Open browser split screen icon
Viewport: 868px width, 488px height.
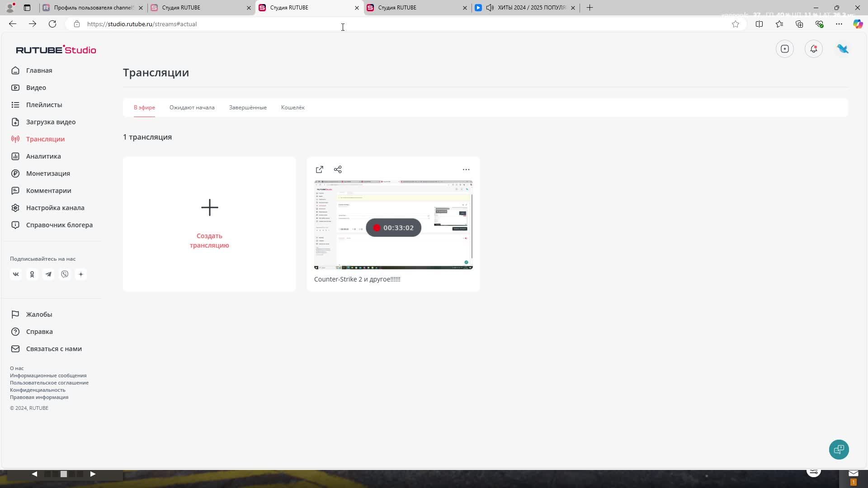coord(759,24)
